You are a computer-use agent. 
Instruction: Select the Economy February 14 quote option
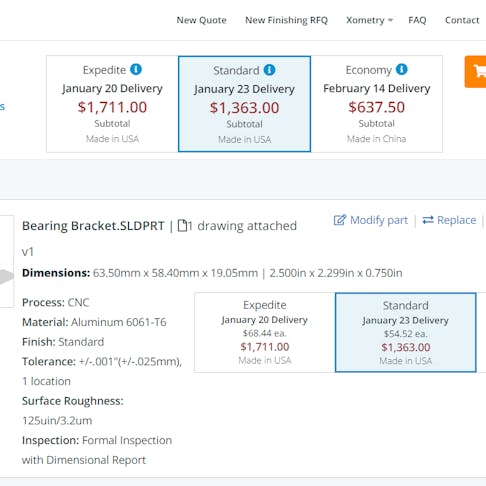click(x=377, y=104)
